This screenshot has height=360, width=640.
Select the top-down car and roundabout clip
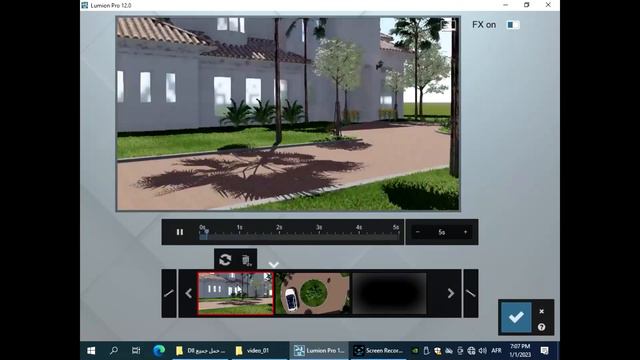click(313, 293)
